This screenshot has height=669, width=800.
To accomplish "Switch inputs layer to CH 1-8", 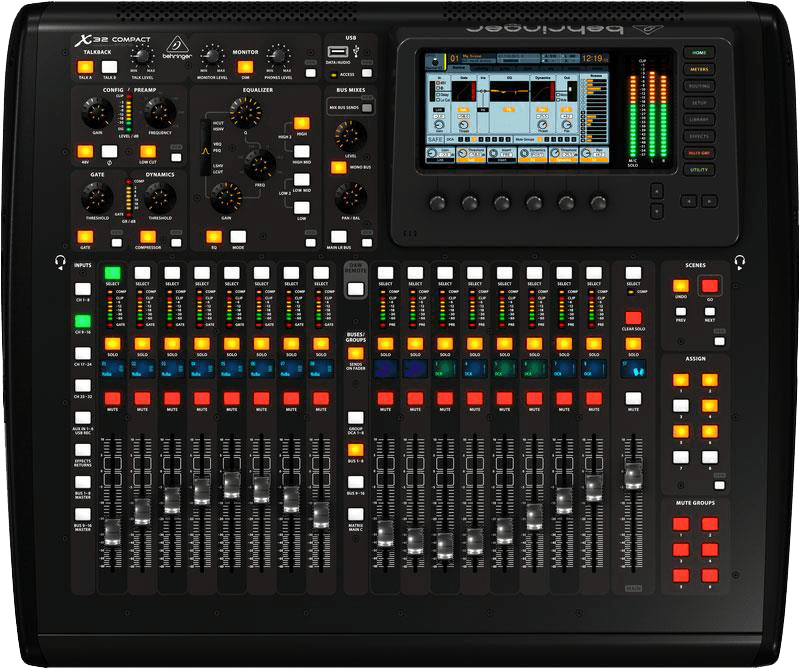I will pyautogui.click(x=83, y=289).
